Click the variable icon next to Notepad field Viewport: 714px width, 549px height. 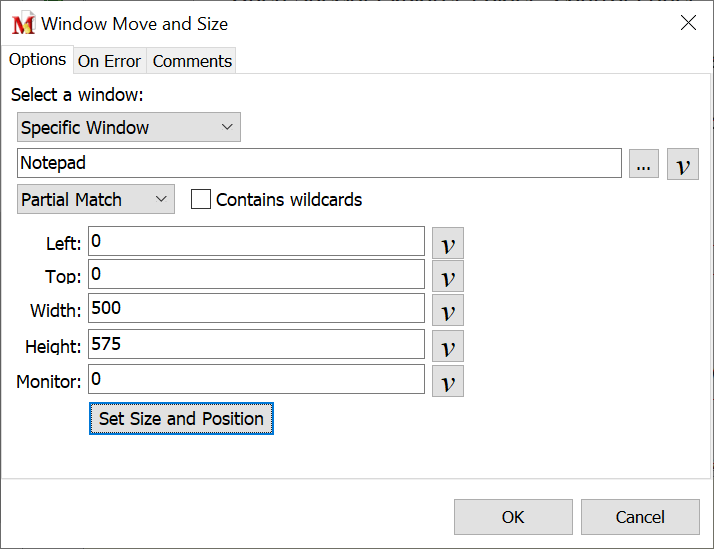(682, 165)
